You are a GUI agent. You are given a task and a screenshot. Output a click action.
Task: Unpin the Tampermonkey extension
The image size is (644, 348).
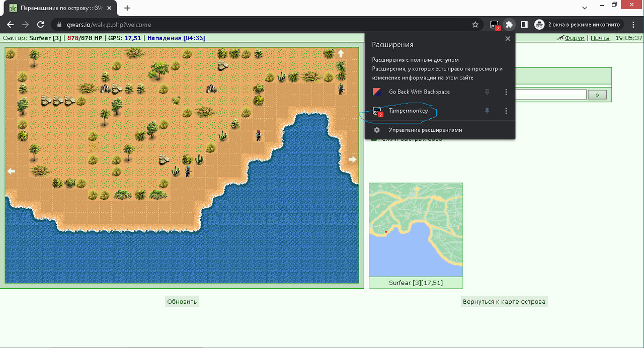pos(487,111)
